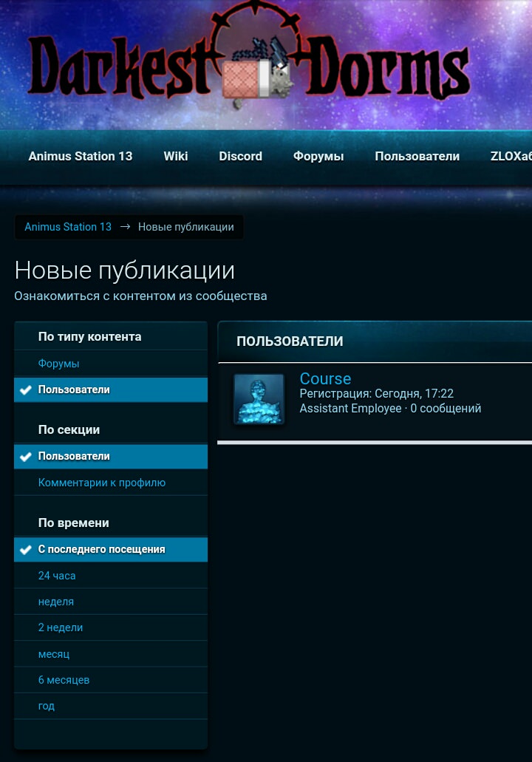This screenshot has height=762, width=532.
Task: Choose the 2 недели time filter
Action: (111, 628)
